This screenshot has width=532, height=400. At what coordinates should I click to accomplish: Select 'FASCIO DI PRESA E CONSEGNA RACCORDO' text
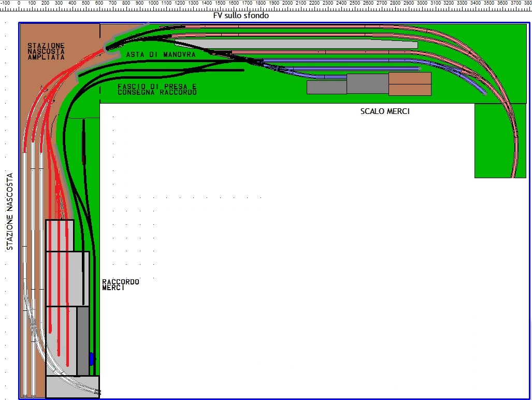pyautogui.click(x=157, y=89)
